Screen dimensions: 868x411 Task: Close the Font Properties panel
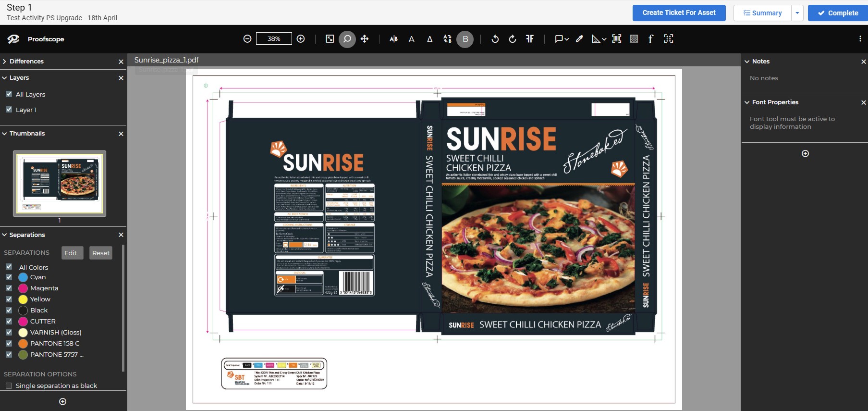tap(864, 102)
